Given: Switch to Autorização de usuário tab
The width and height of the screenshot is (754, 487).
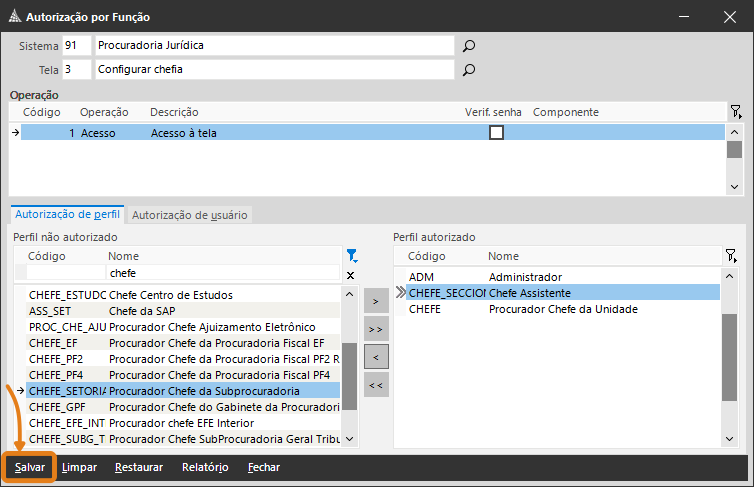Looking at the screenshot, I should point(189,214).
